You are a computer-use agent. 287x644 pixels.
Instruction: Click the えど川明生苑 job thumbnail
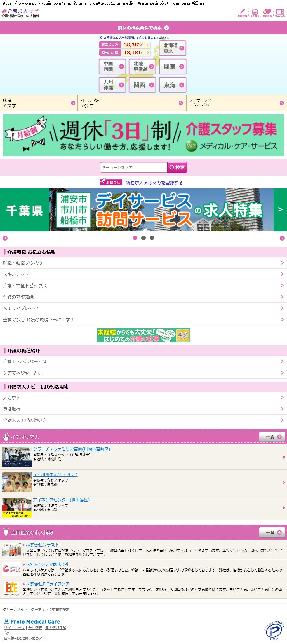(17, 482)
